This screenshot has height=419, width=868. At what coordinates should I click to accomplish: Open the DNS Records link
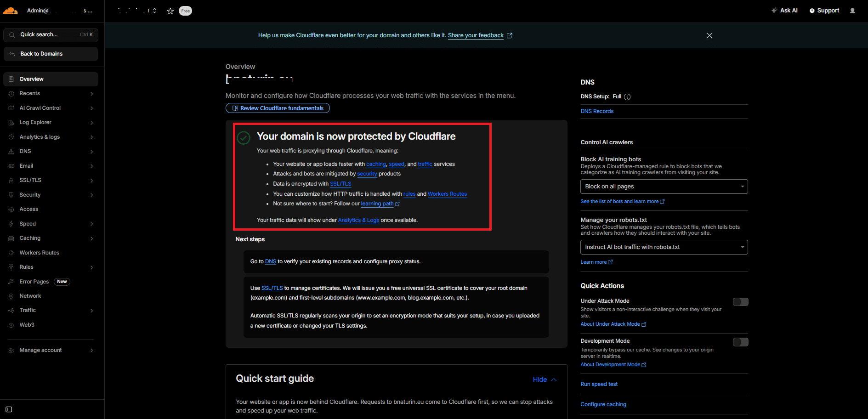[597, 111]
